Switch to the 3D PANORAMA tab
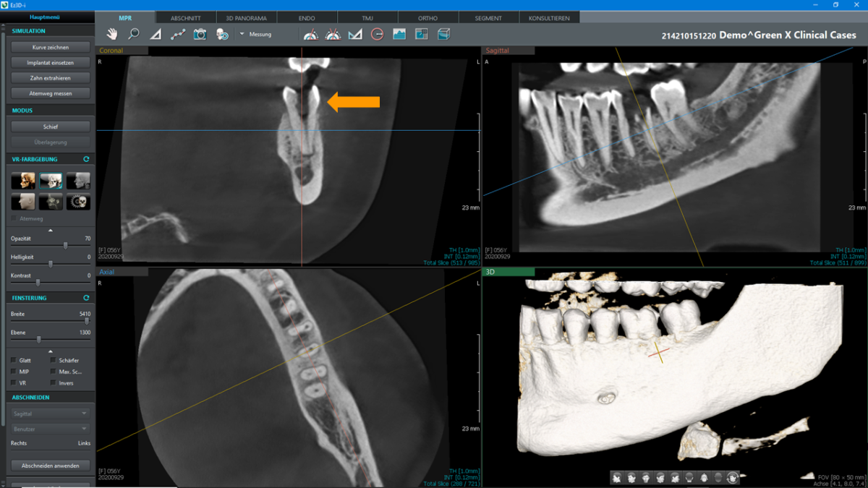This screenshot has height=488, width=868. 246,18
